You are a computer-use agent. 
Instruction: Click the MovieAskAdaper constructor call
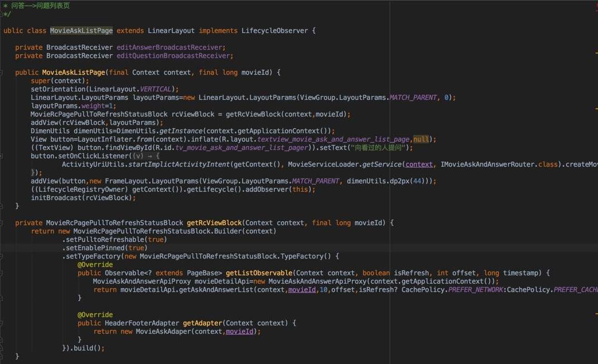coord(163,332)
